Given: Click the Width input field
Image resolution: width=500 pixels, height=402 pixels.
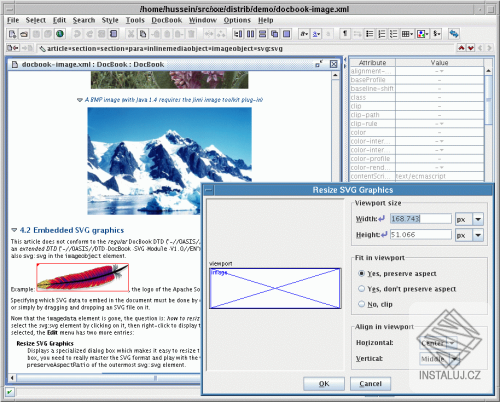Looking at the screenshot, I should tap(421, 219).
